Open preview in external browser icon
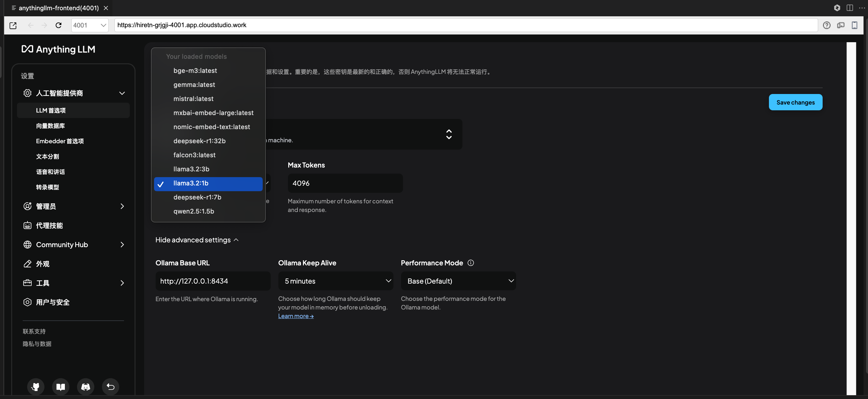The height and width of the screenshot is (399, 868). [13, 25]
